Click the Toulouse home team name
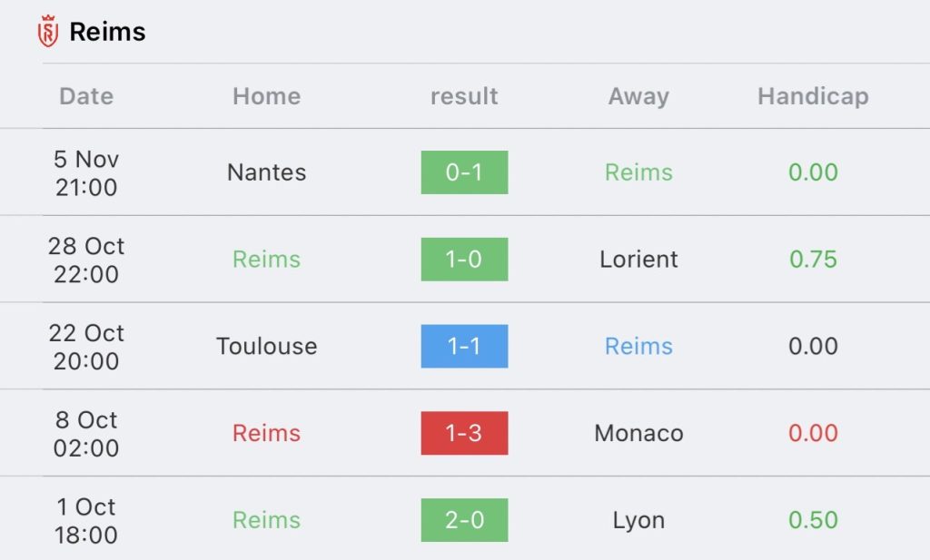 click(267, 346)
